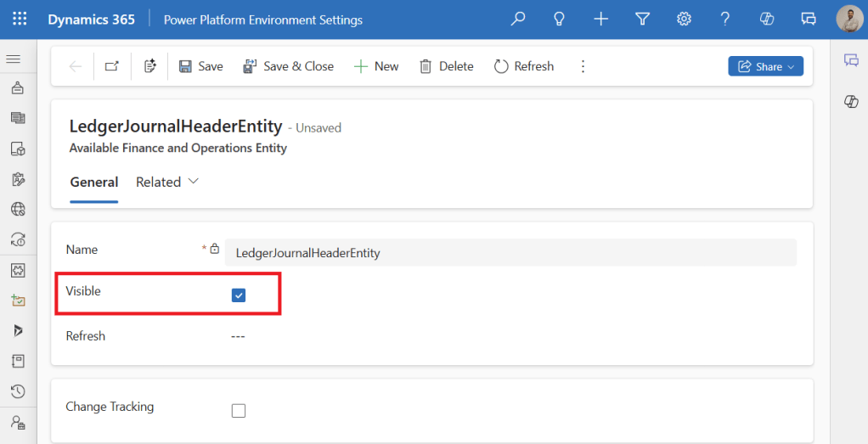Click the Refresh command button

tap(524, 66)
